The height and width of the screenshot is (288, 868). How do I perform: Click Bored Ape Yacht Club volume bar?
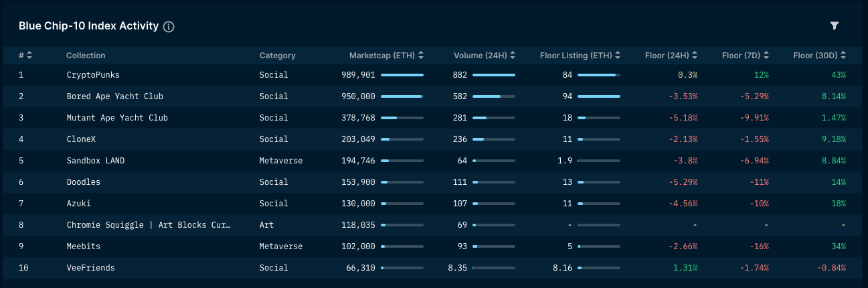point(494,96)
